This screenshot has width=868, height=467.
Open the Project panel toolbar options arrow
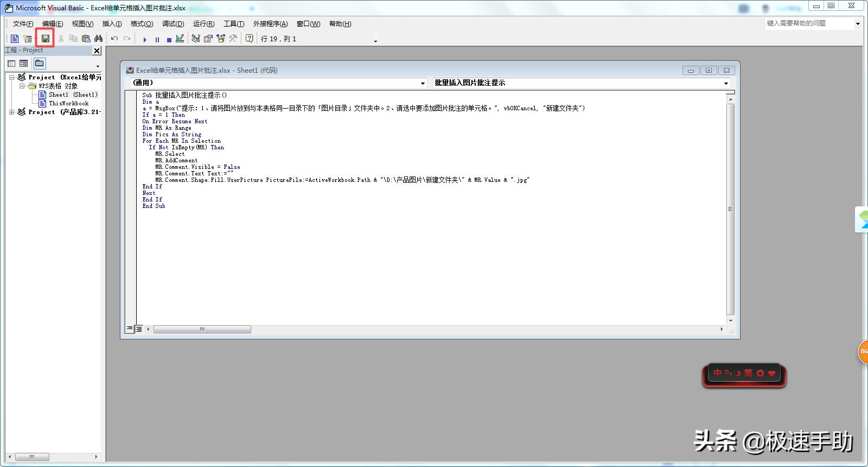98,66
